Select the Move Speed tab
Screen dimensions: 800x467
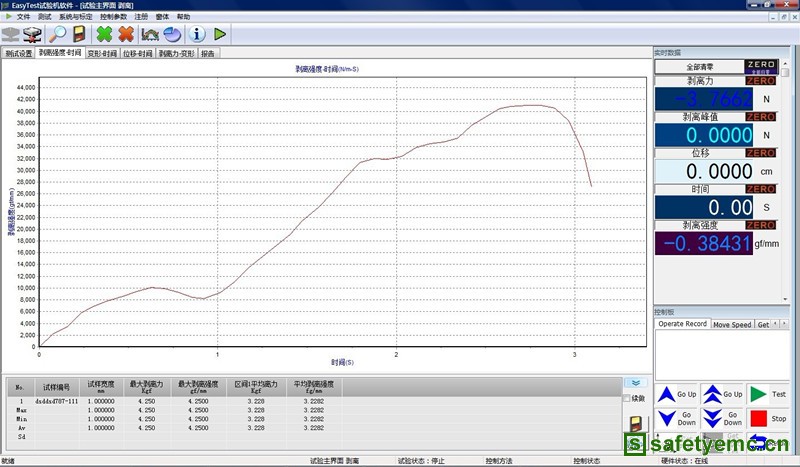pyautogui.click(x=732, y=325)
